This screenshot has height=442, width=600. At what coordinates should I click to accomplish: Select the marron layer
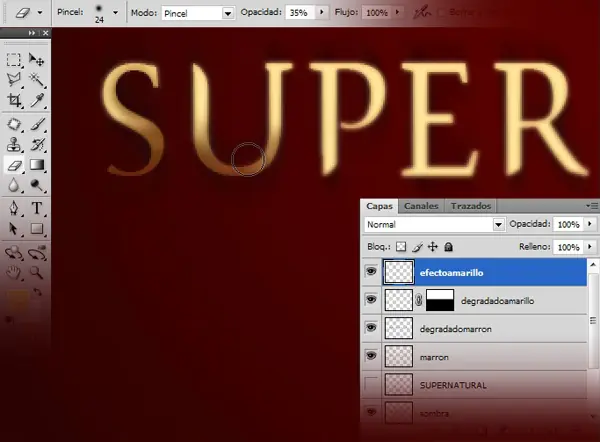[484, 357]
